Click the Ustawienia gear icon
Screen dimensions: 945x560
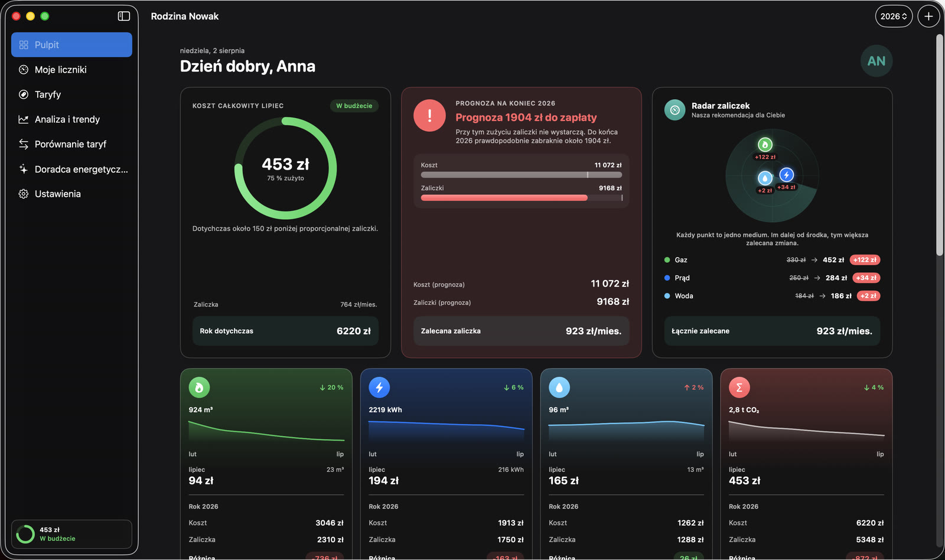tap(24, 194)
